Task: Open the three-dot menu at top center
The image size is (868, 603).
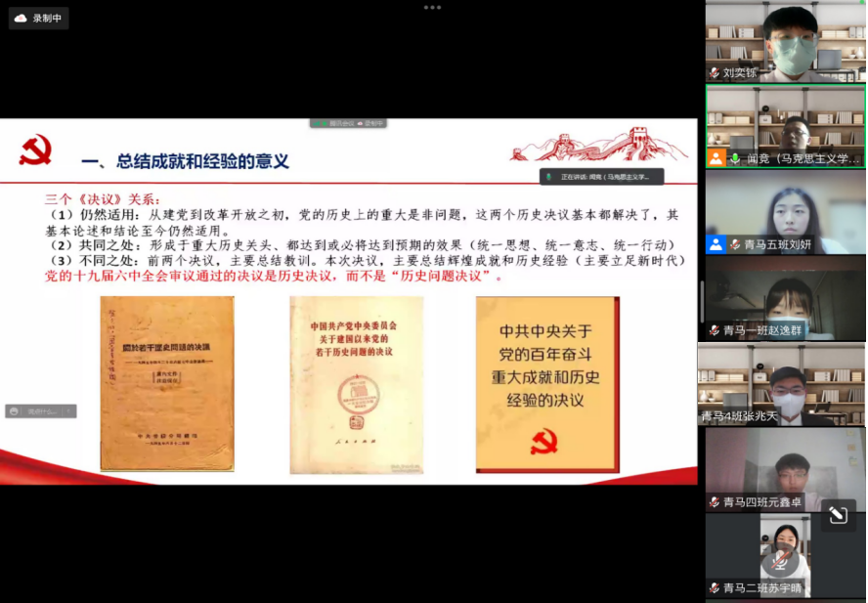Action: [x=432, y=7]
